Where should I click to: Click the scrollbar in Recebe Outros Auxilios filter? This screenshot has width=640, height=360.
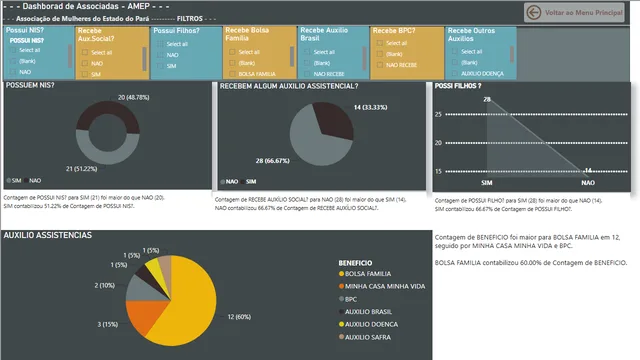[x=512, y=54]
